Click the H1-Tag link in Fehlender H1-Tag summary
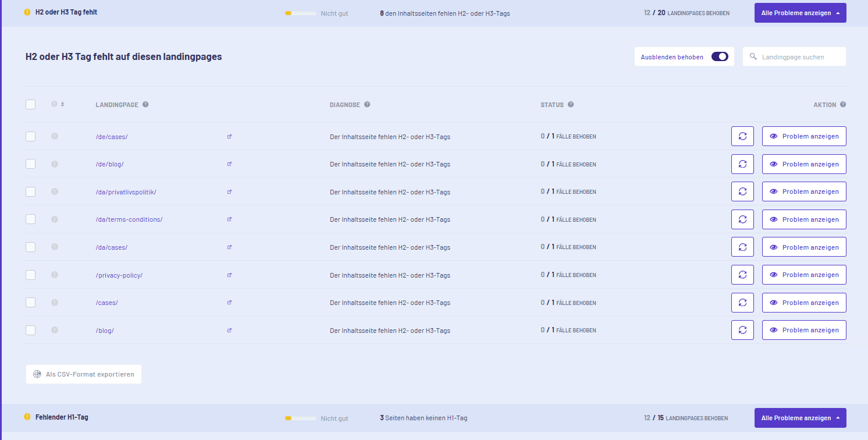This screenshot has height=440, width=868. pyautogui.click(x=457, y=418)
